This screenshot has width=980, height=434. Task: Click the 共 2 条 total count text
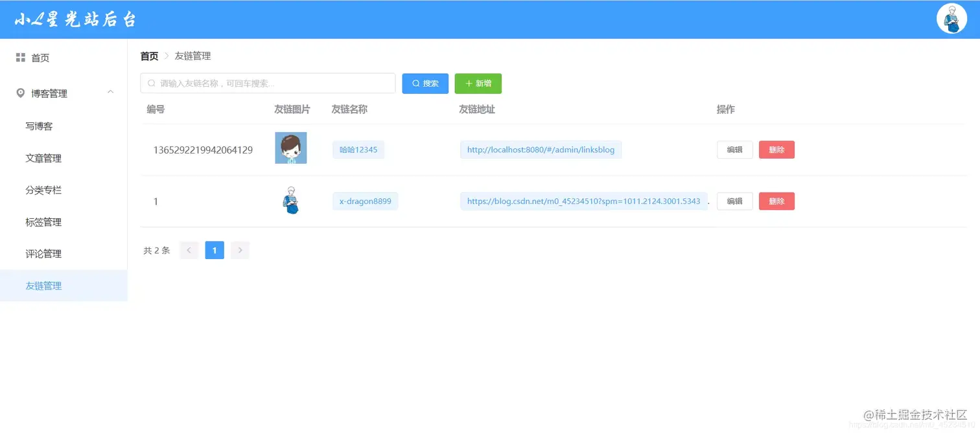click(157, 251)
